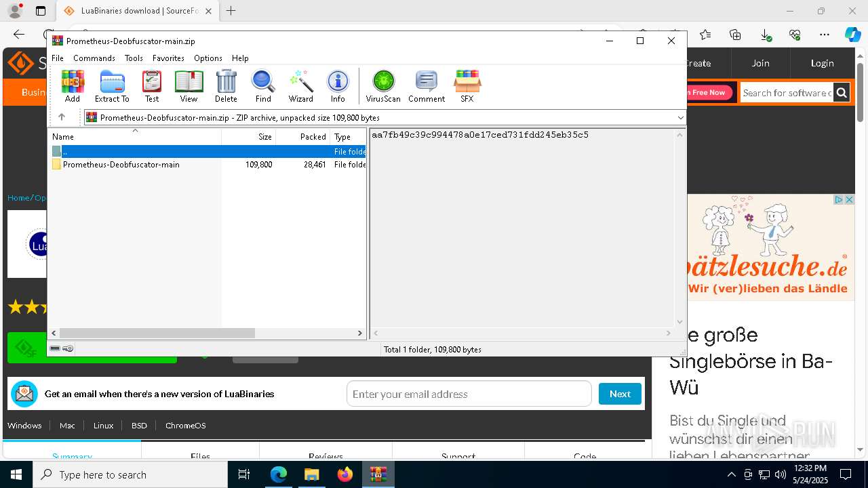The image size is (868, 488).
Task: Click the Add toolbar icon in WinRAR
Action: tap(73, 86)
